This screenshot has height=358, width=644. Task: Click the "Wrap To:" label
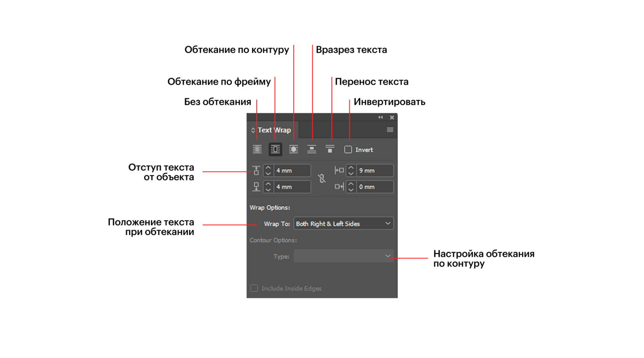click(x=277, y=224)
